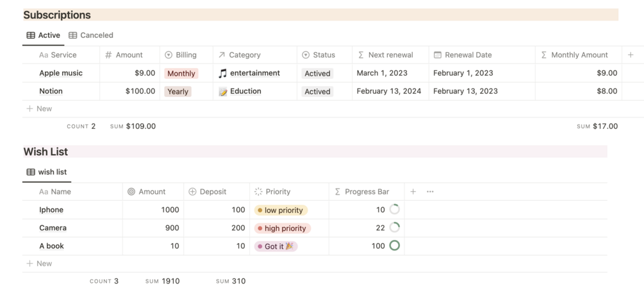Click the notepad icon beside Eduction
The image size is (644, 306).
click(x=222, y=92)
